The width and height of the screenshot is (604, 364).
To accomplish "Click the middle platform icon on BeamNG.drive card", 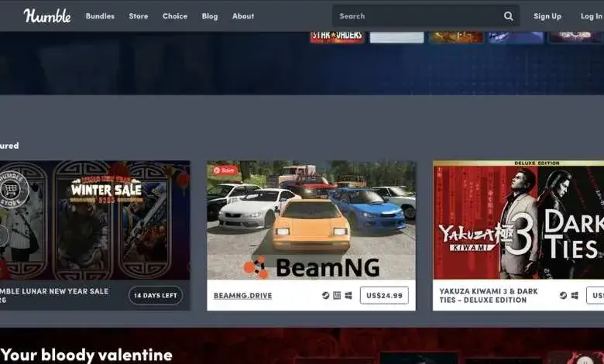I will click(337, 295).
